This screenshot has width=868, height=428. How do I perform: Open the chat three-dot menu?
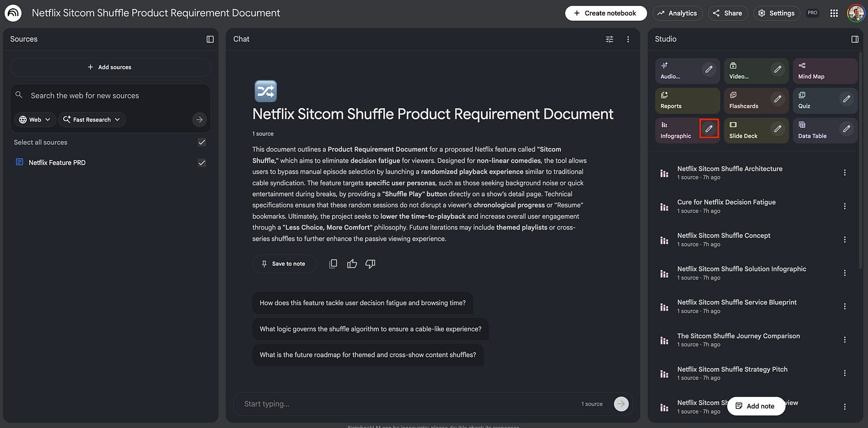click(628, 39)
